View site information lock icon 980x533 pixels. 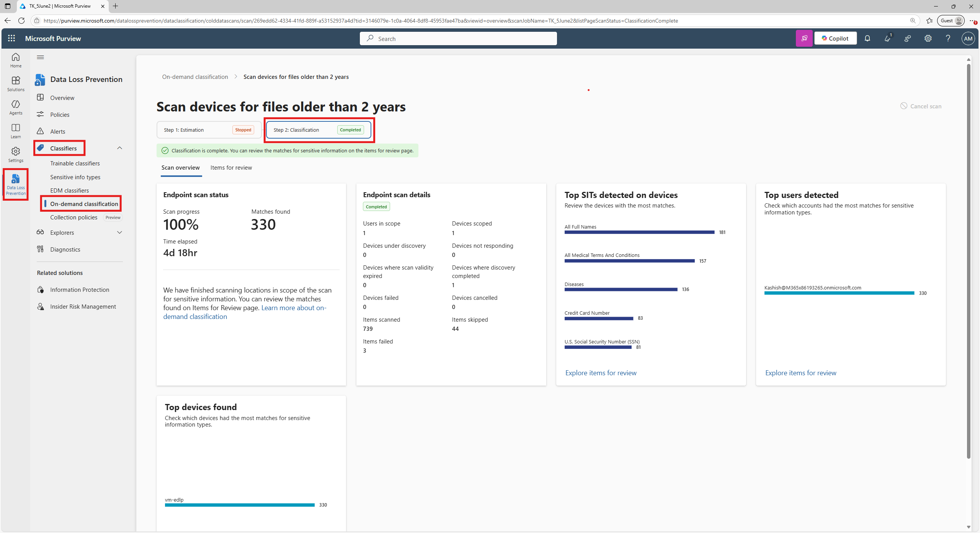[x=37, y=21]
